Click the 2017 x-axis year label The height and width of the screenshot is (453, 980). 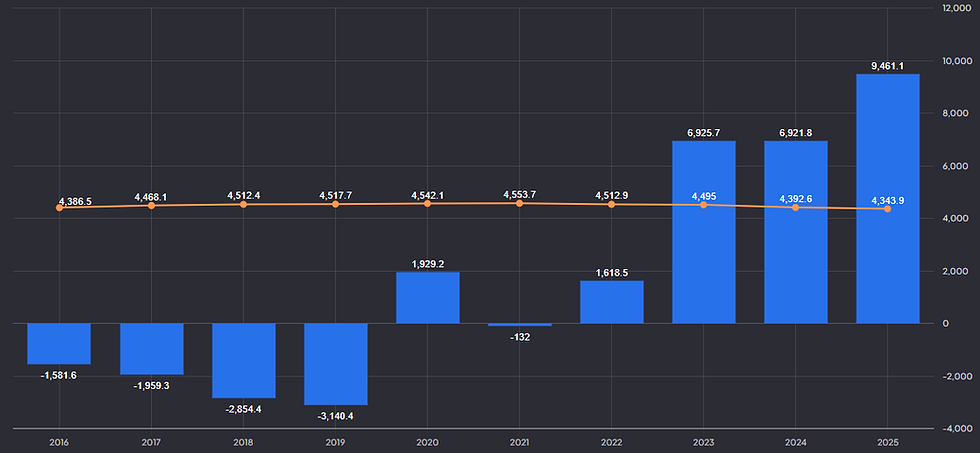coord(151,441)
